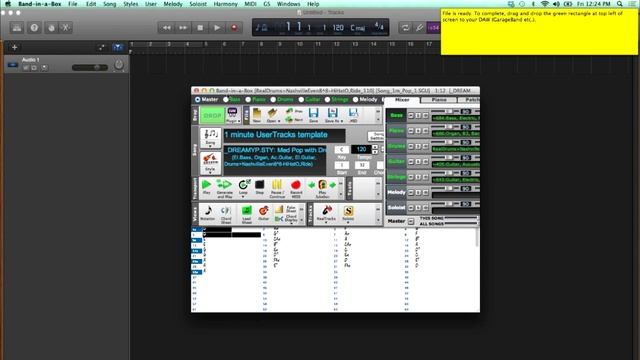Open the Soloist tracks icon
Screen dimensions: 640x360
tap(348, 214)
